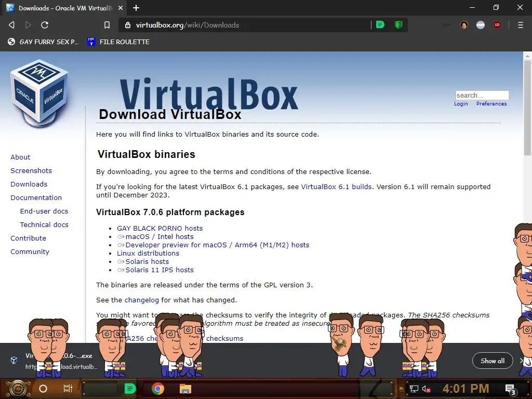Viewport: 532px width, 399px height.
Task: Select the Downloads - Oracle VM VirtualBox tab
Action: [64, 8]
